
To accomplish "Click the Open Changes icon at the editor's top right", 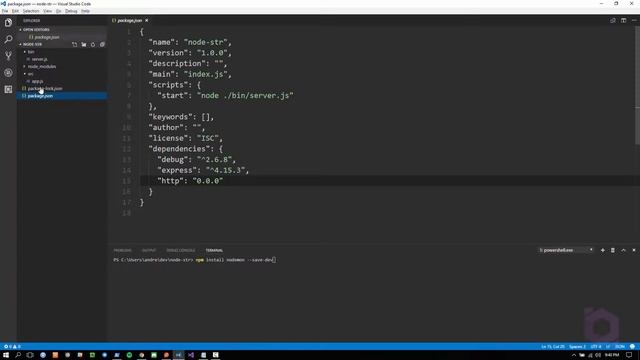I will point(613,20).
